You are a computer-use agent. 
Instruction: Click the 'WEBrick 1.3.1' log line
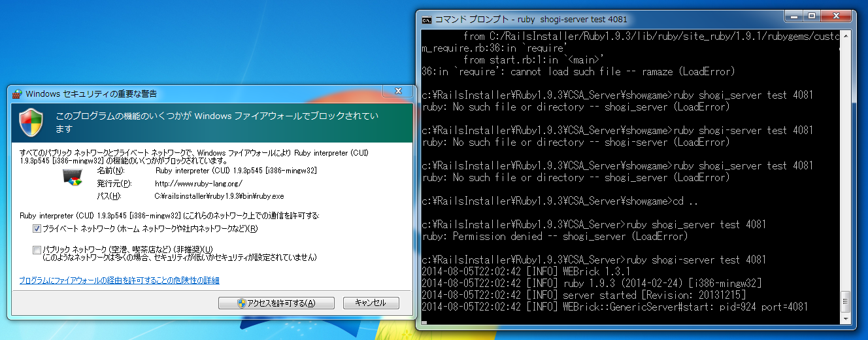pyautogui.click(x=526, y=271)
